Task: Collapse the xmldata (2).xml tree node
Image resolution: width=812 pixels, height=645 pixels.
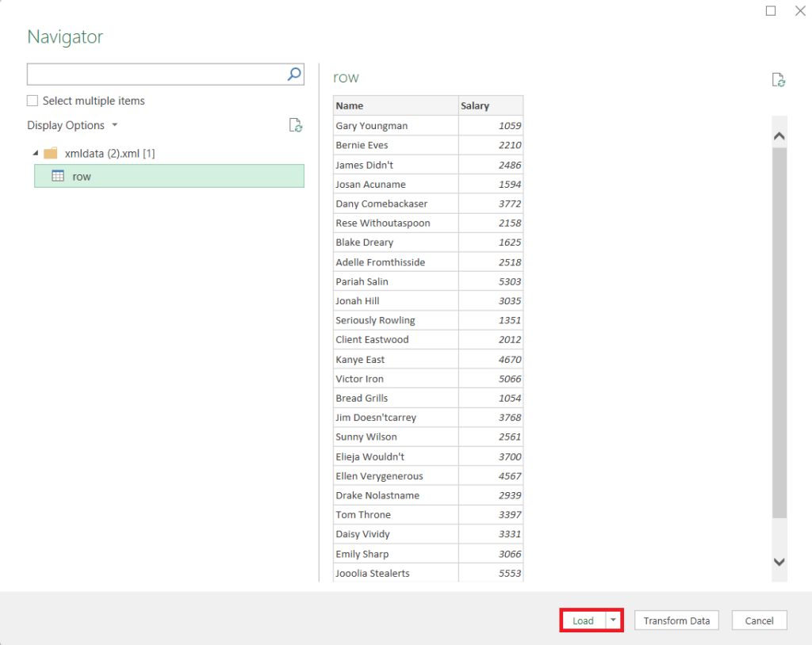Action: [x=35, y=154]
